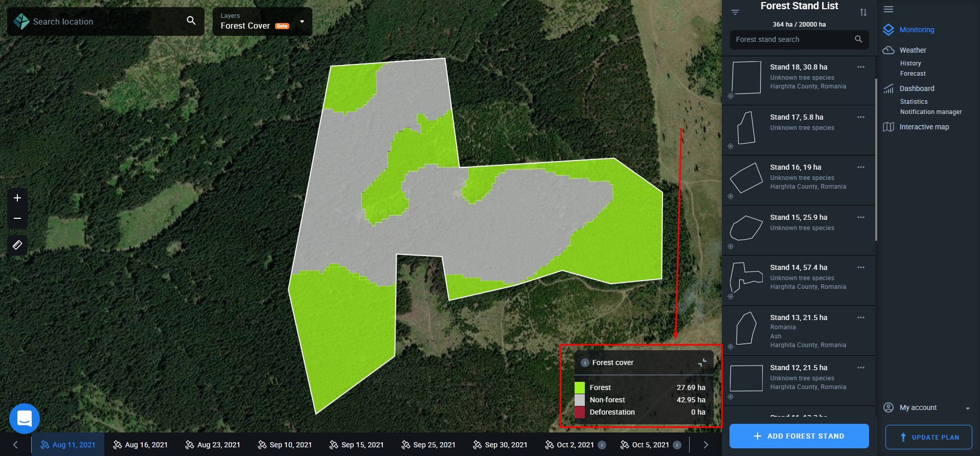Open Dashboard Statistics

click(x=914, y=102)
